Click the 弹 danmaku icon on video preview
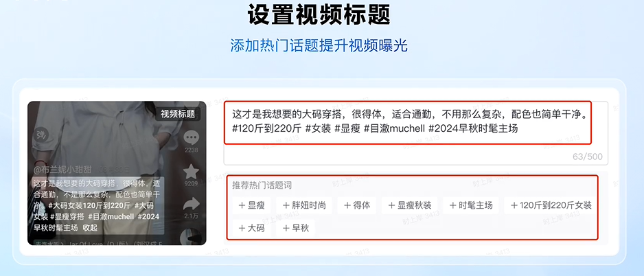The image size is (644, 276). coord(41,134)
